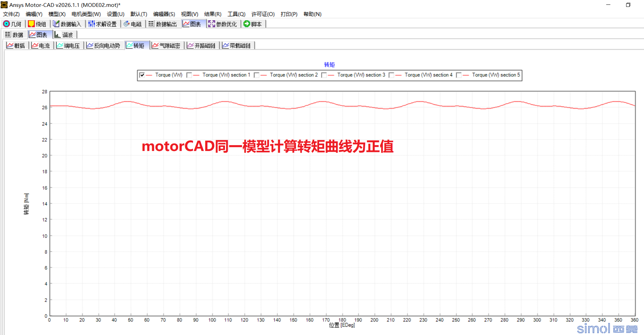The height and width of the screenshot is (335, 644).
Task: Open the 脚本 scripting tab
Action: [x=253, y=24]
